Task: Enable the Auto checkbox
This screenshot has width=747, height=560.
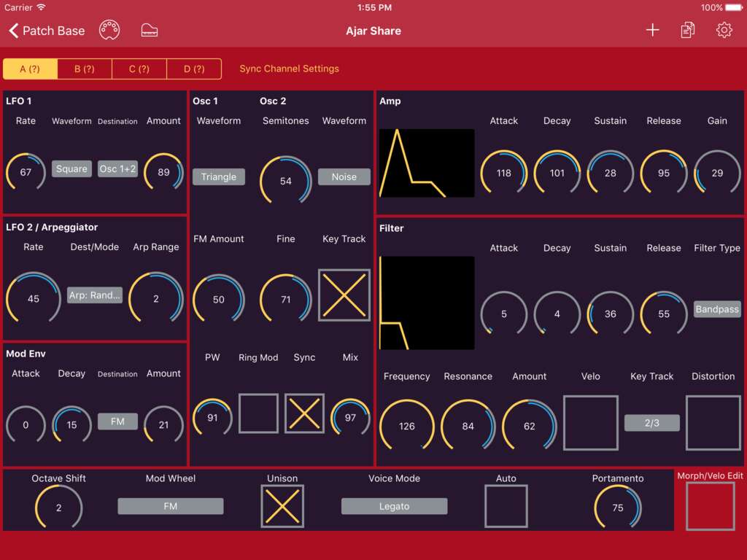Action: tap(506, 506)
